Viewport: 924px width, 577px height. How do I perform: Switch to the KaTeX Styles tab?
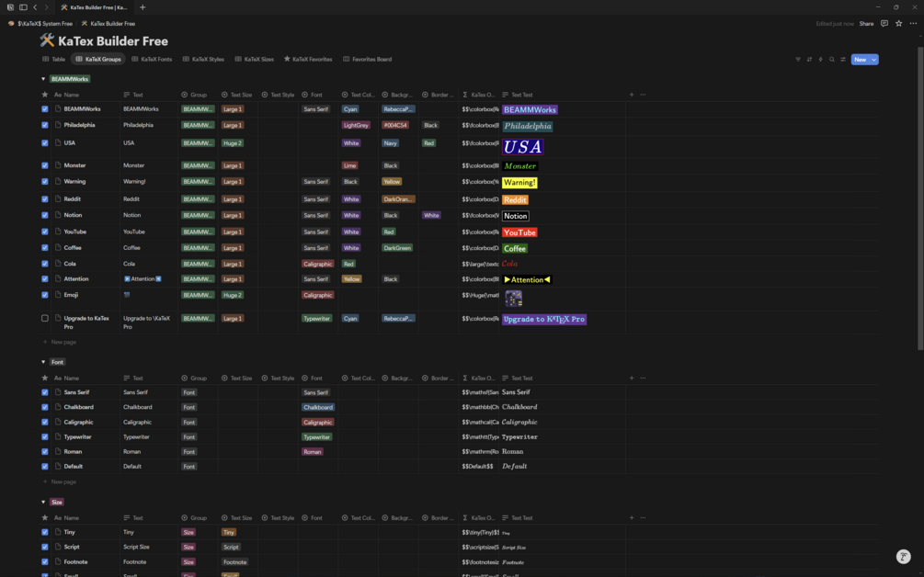pos(203,59)
